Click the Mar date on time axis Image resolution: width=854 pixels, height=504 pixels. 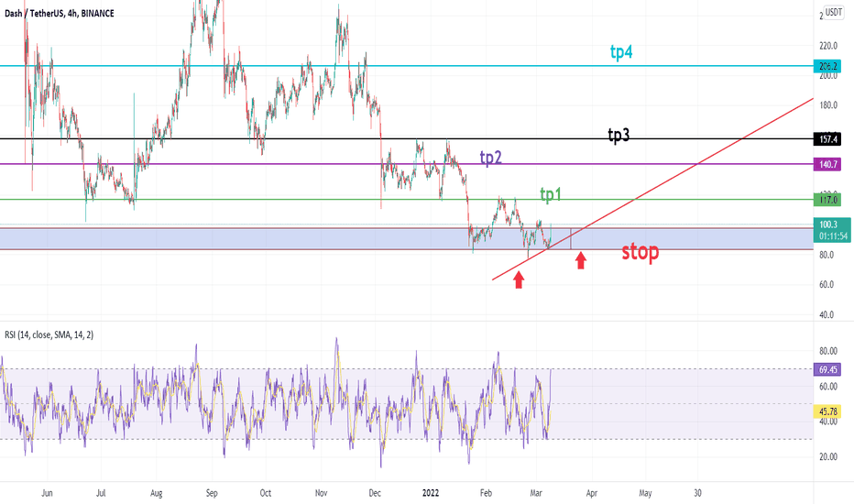click(536, 493)
